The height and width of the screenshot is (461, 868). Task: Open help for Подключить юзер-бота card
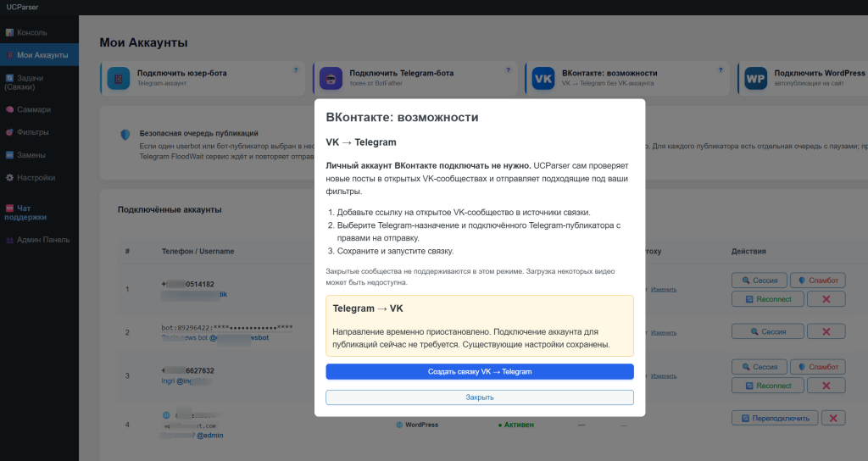[296, 69]
